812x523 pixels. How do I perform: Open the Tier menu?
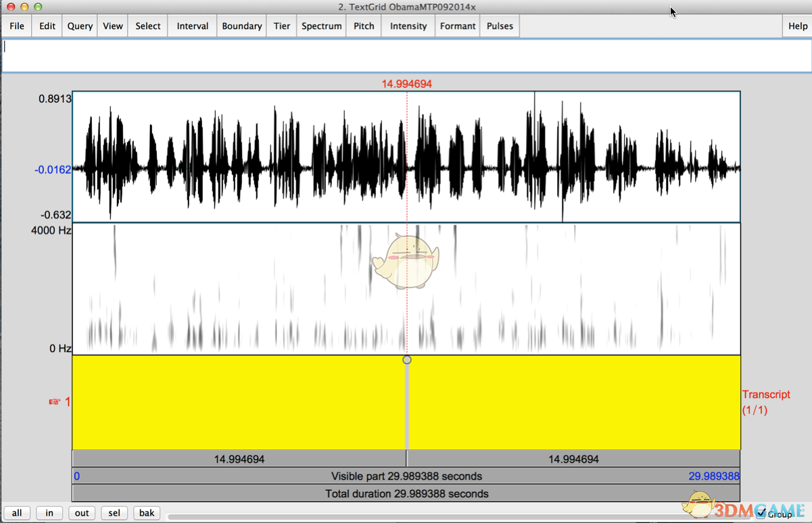point(282,26)
